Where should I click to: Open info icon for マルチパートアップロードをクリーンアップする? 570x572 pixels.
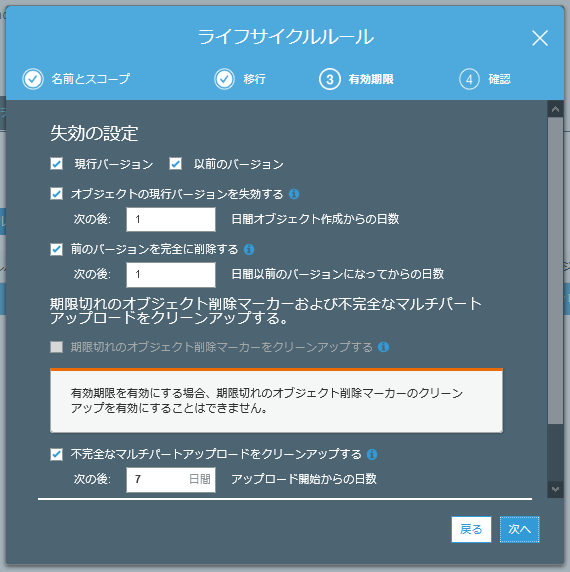pos(372,455)
